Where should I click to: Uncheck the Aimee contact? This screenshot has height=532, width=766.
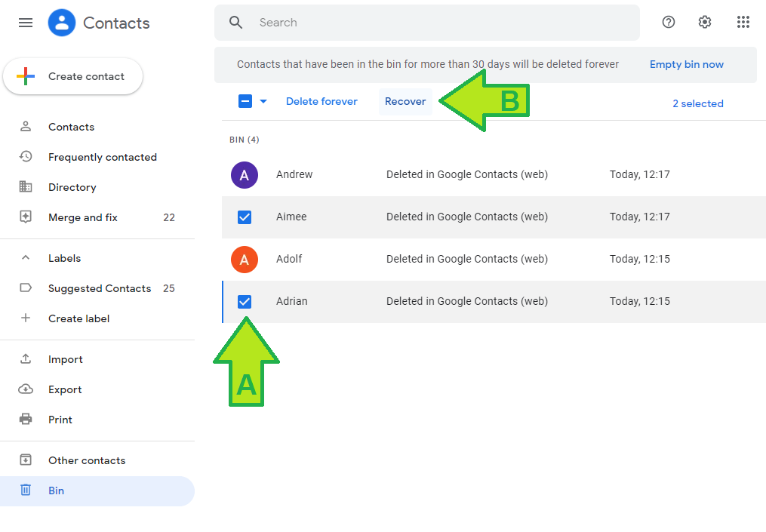coord(245,217)
